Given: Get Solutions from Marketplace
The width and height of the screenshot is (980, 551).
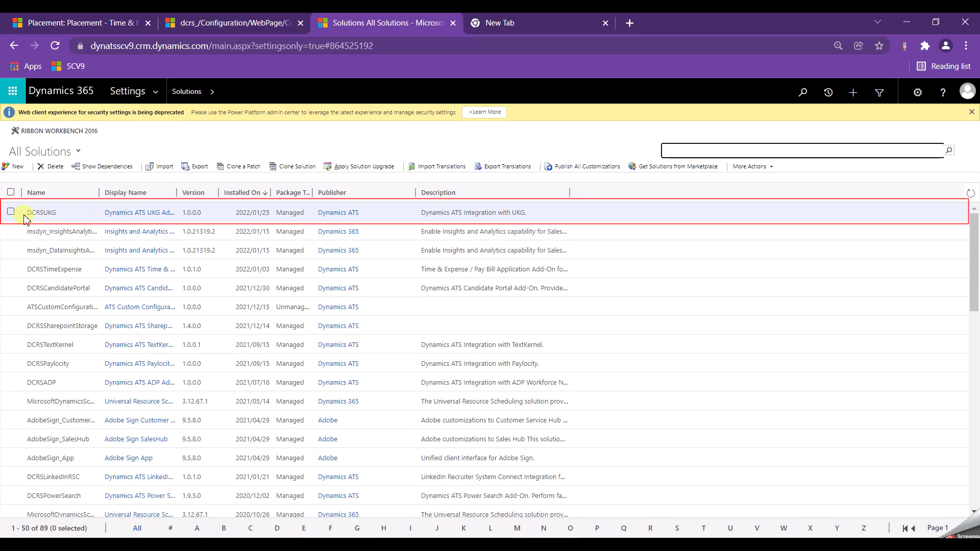Looking at the screenshot, I should pos(673,166).
